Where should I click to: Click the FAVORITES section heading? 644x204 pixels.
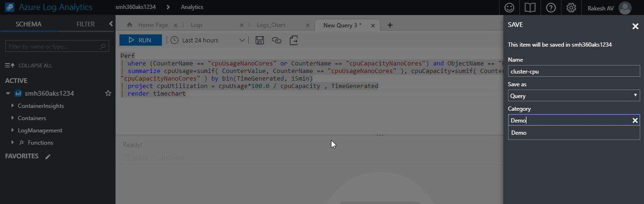tap(22, 156)
